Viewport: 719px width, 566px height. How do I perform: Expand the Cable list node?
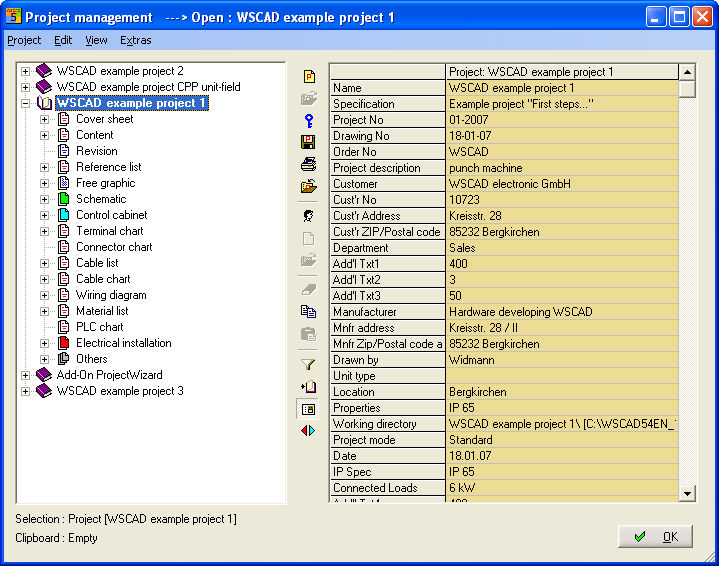tap(44, 263)
